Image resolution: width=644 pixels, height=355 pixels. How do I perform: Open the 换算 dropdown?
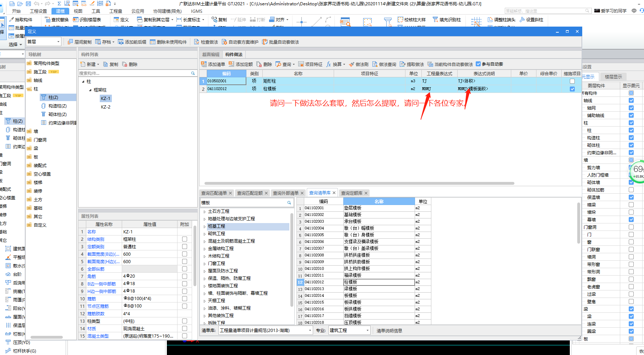pyautogui.click(x=344, y=64)
